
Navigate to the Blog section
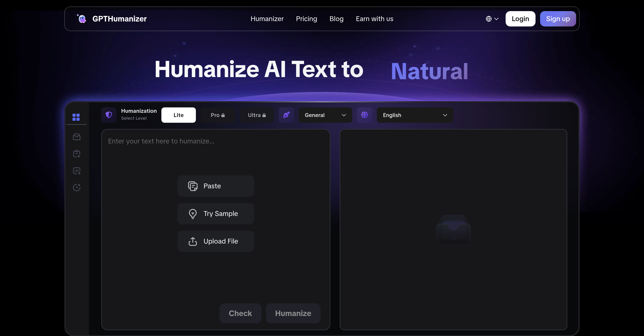pyautogui.click(x=336, y=19)
